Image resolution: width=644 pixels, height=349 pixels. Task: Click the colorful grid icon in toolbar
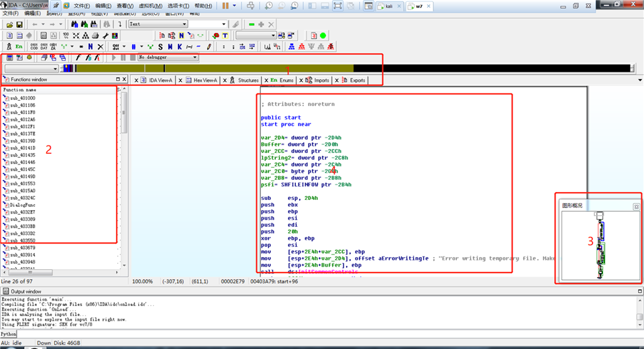pyautogui.click(x=115, y=36)
